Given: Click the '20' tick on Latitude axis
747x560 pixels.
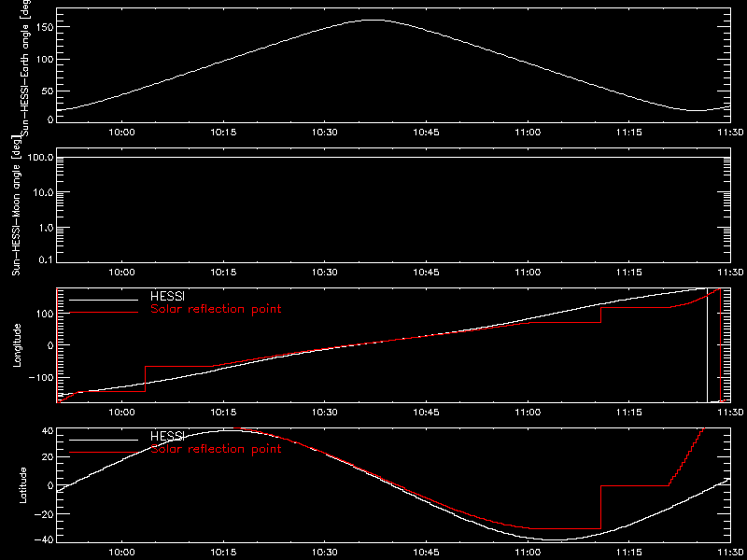Looking at the screenshot, I should 46,457.
